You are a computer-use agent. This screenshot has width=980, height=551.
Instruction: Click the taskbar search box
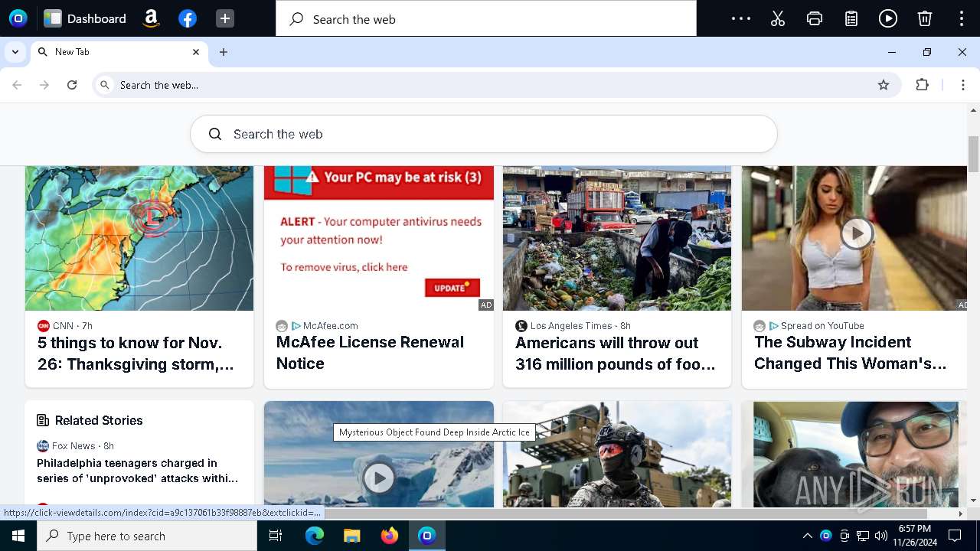point(147,536)
